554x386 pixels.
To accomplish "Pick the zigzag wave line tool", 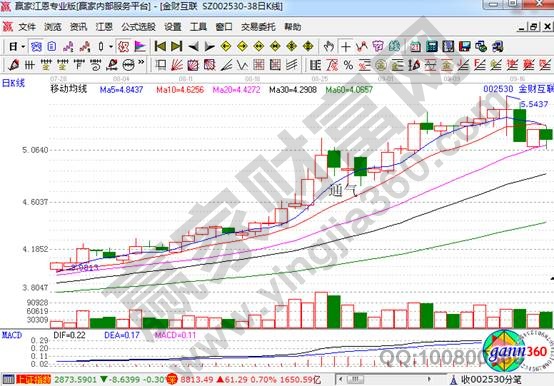I will 242,65.
